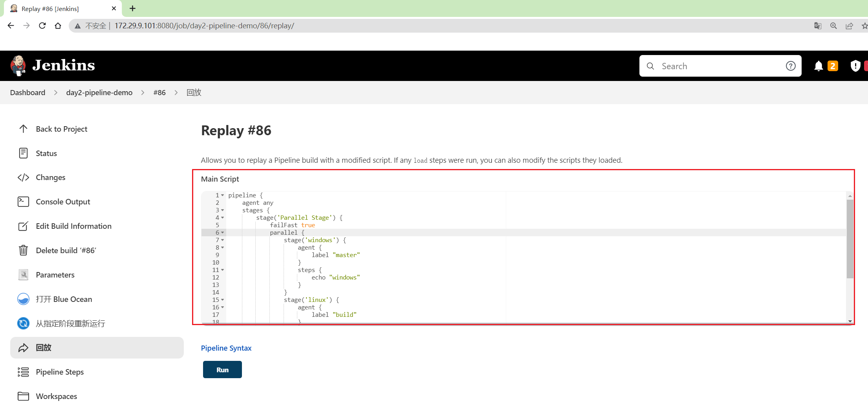Click the Jenkins logo icon in header
The height and width of the screenshot is (410, 868).
[18, 66]
